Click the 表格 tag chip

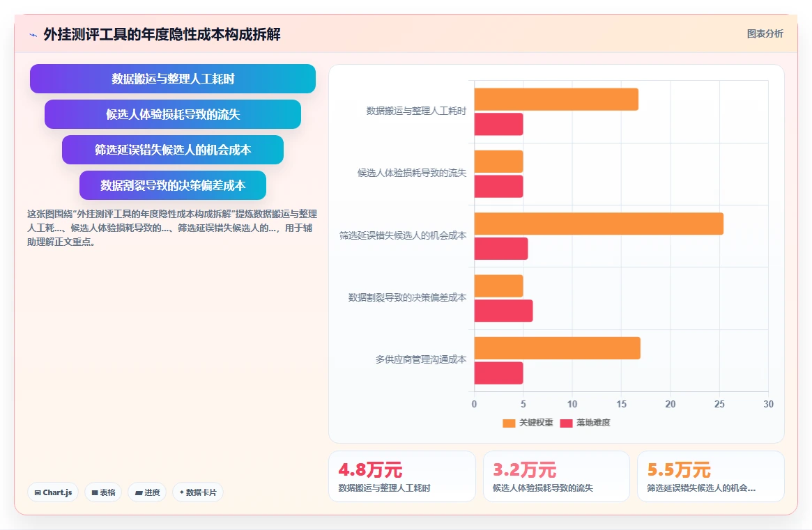pos(103,492)
